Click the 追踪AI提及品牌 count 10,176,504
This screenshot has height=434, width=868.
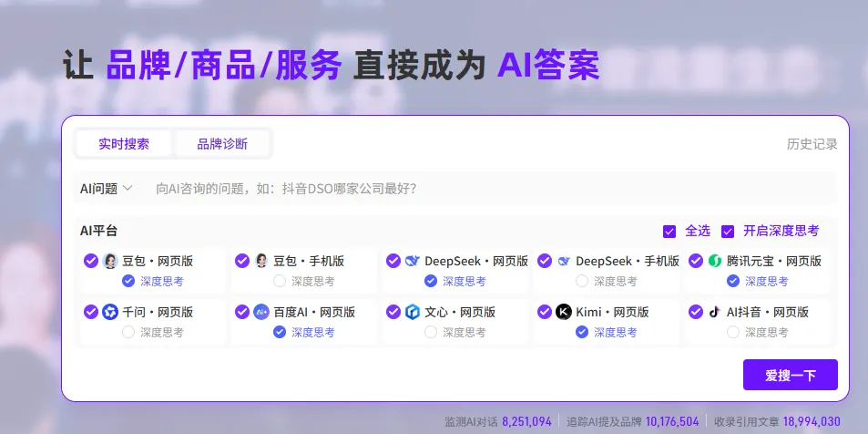[x=672, y=421]
